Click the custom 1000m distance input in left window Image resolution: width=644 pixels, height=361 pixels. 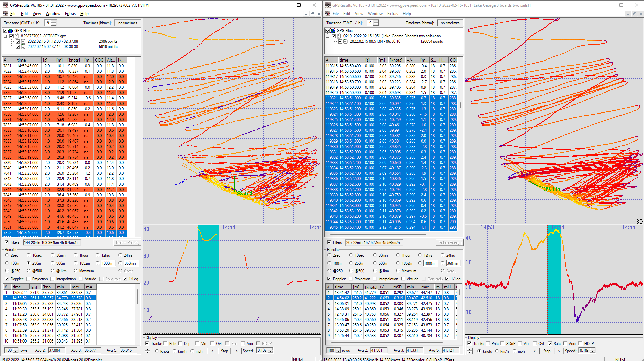coord(108,263)
